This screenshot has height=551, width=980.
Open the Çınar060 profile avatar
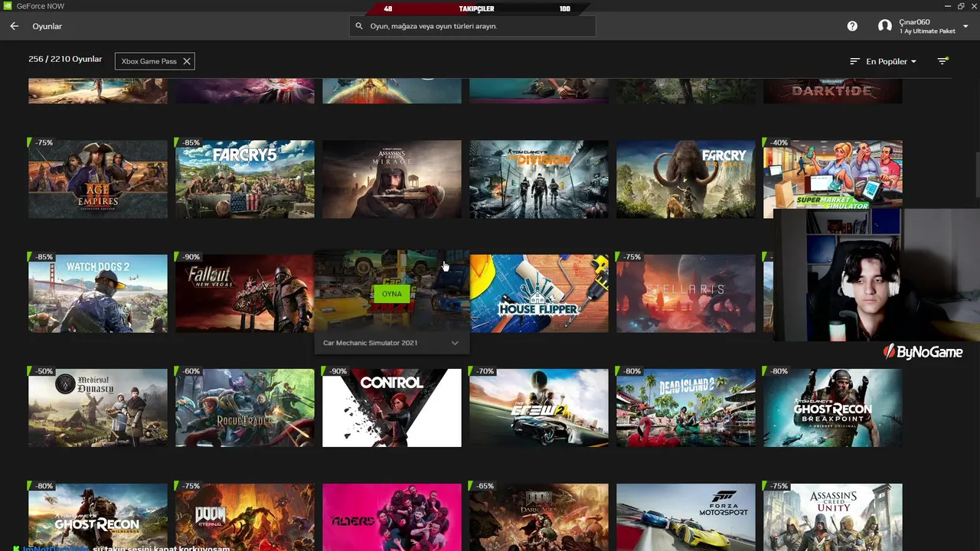[885, 26]
